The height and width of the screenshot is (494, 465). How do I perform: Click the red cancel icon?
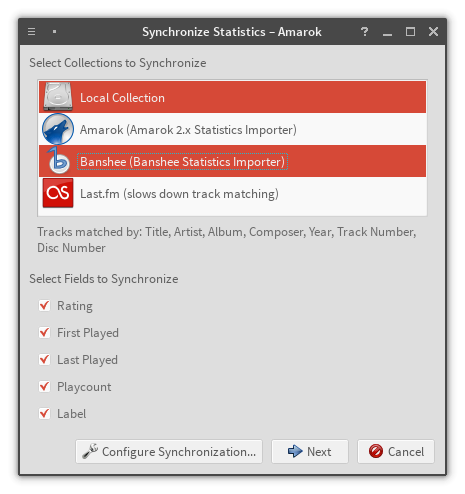376,451
